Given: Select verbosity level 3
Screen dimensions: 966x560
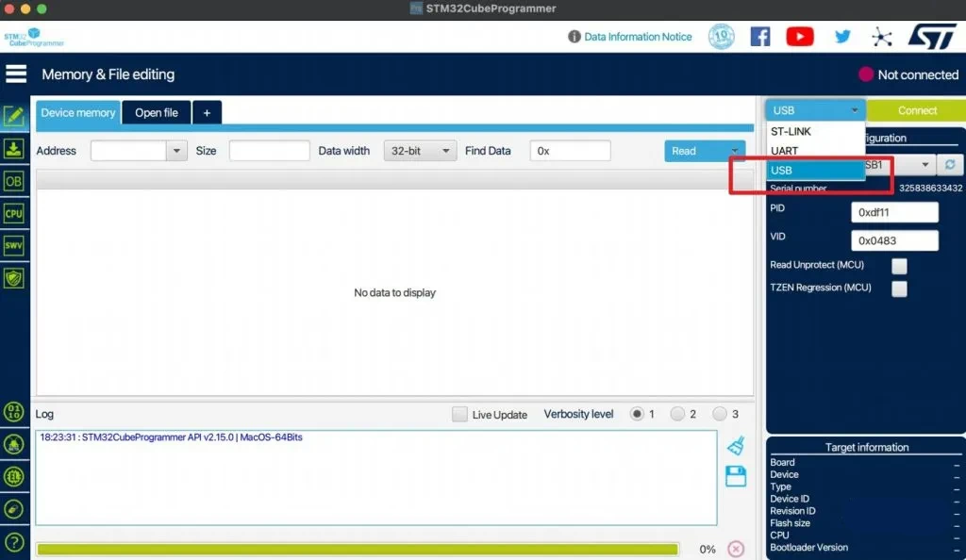Looking at the screenshot, I should pos(720,414).
